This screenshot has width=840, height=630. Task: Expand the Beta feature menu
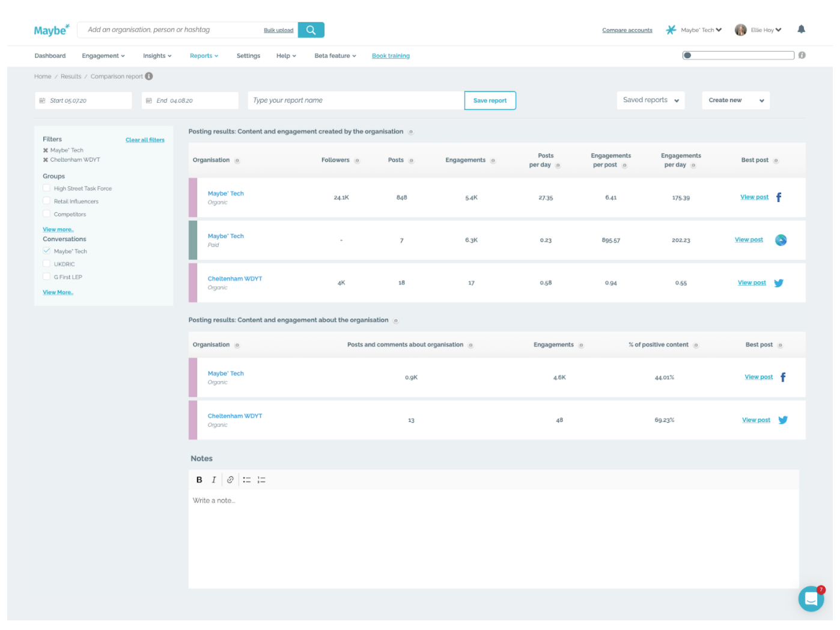[335, 56]
